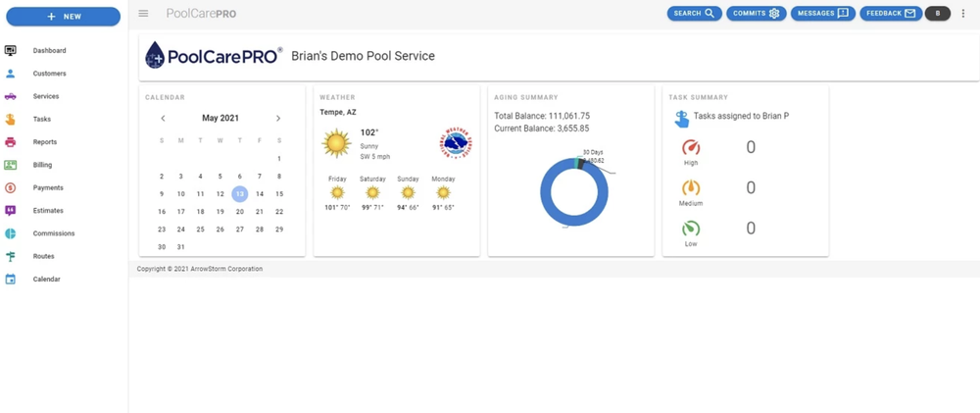Click the Calendar icon in sidebar
Viewport: 980px width, 413px height.
click(x=10, y=279)
